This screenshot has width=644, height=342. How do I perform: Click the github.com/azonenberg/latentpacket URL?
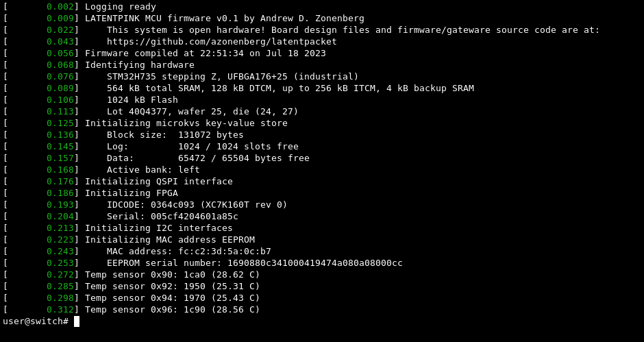point(222,42)
